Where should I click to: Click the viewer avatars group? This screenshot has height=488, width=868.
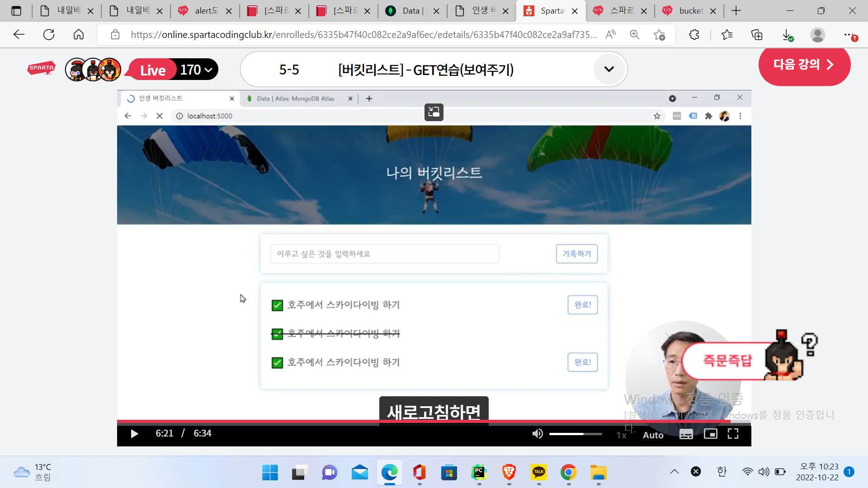[x=93, y=70]
